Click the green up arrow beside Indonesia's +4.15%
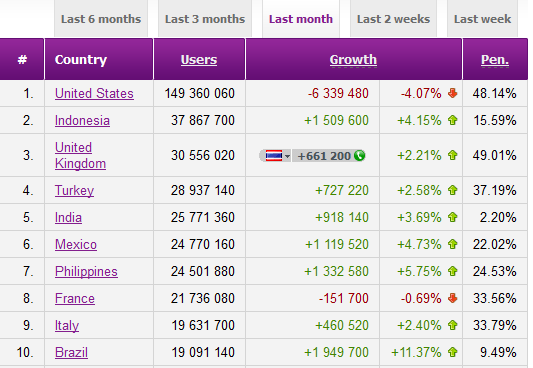Viewport: 533px width, 368px height. click(x=452, y=120)
